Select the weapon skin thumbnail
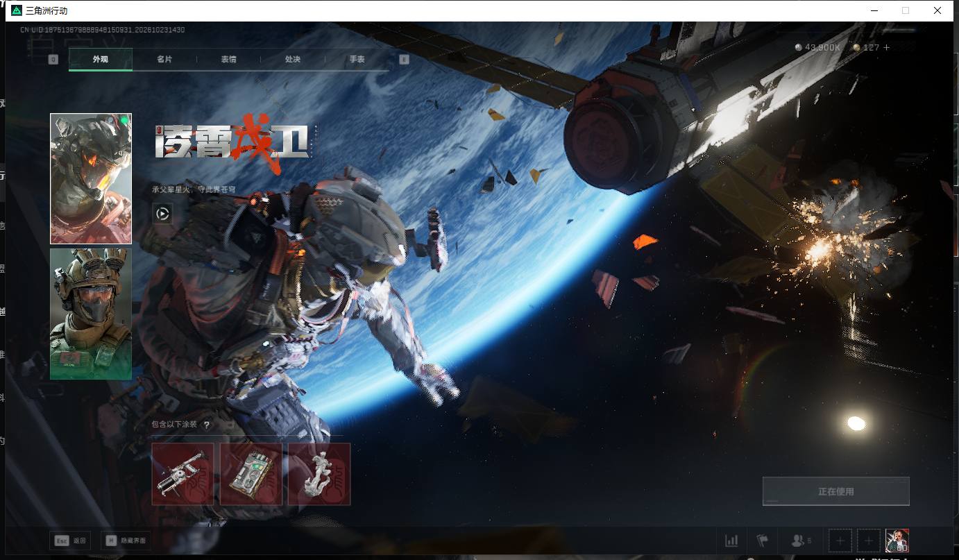 [x=183, y=474]
